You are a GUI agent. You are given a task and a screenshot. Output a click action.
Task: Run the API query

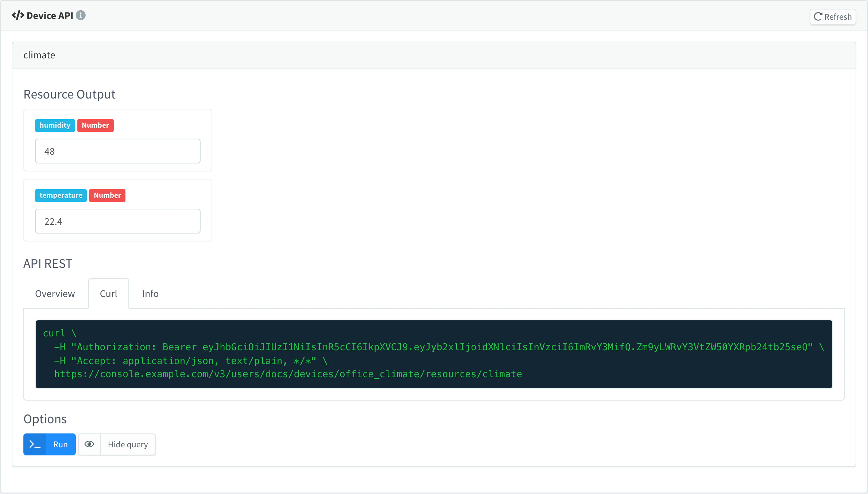tap(50, 444)
